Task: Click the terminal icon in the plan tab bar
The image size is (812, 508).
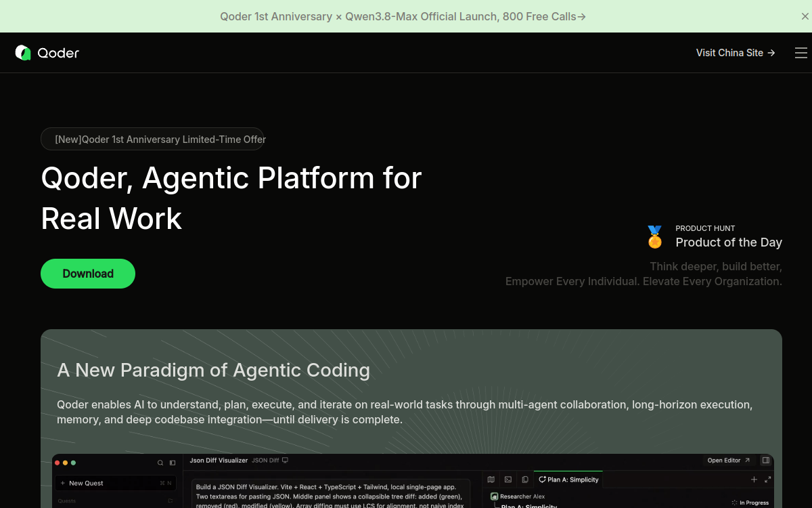Action: tap(508, 480)
